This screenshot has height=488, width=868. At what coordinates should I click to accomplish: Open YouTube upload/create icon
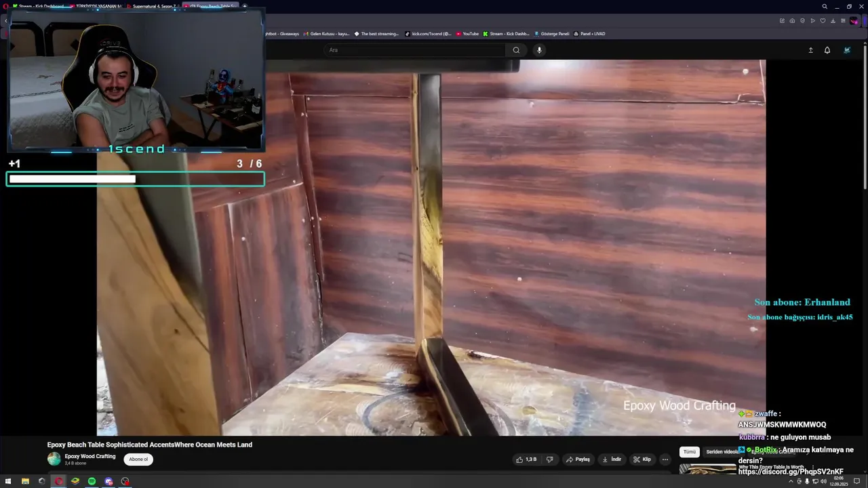pos(810,50)
